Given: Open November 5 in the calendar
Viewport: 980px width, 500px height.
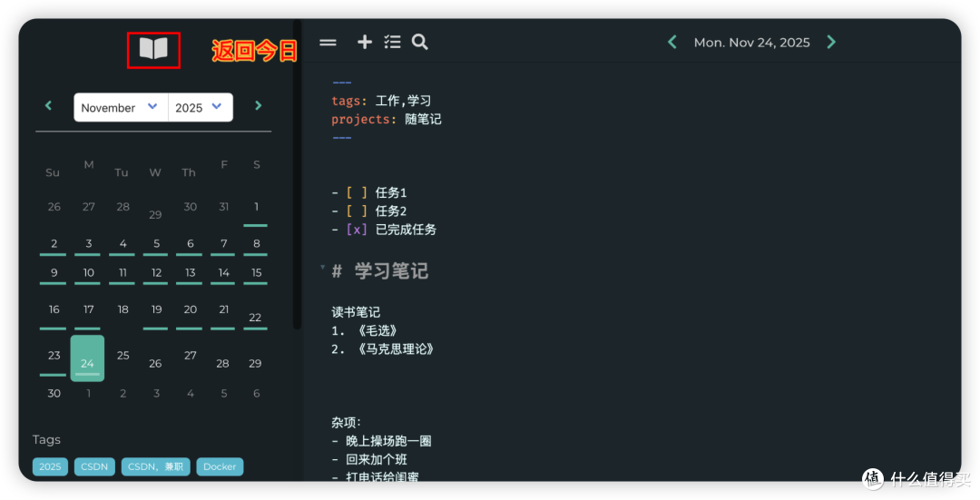Looking at the screenshot, I should 156,244.
